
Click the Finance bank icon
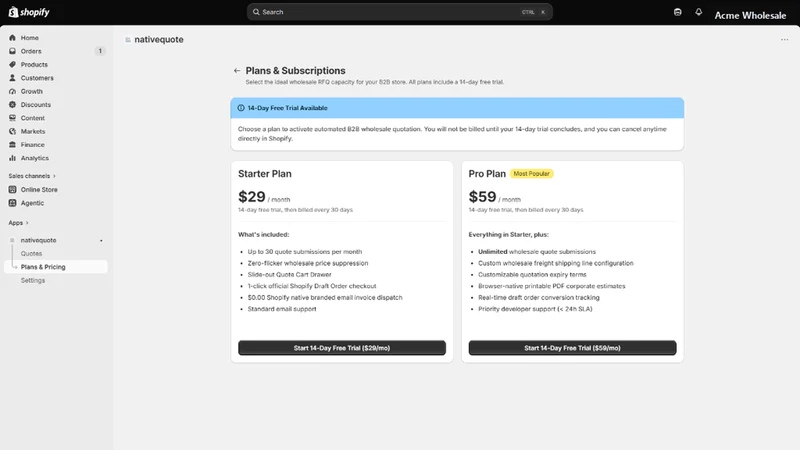pos(12,144)
